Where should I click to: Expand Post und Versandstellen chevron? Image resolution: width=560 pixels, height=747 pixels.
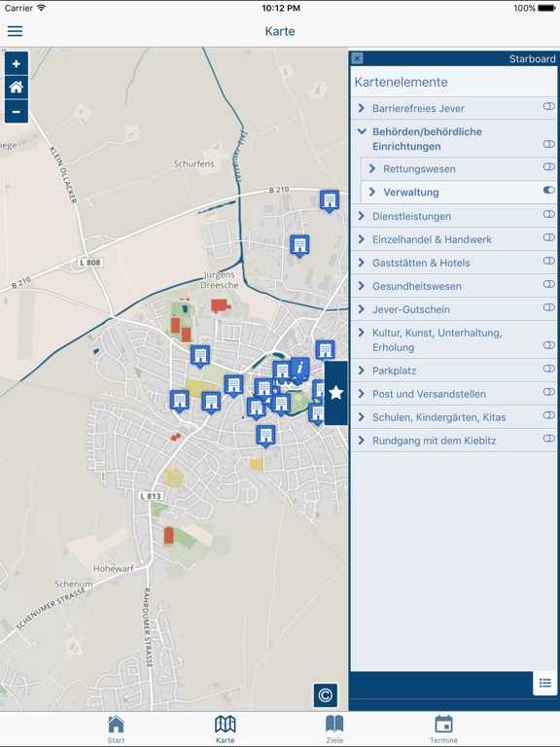(x=362, y=394)
